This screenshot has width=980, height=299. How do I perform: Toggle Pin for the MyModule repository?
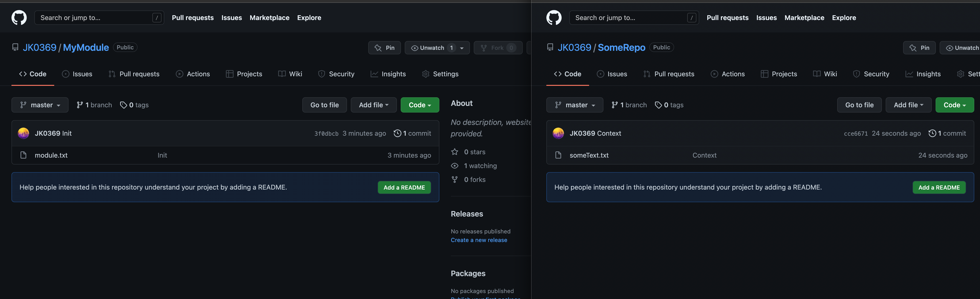pyautogui.click(x=384, y=48)
